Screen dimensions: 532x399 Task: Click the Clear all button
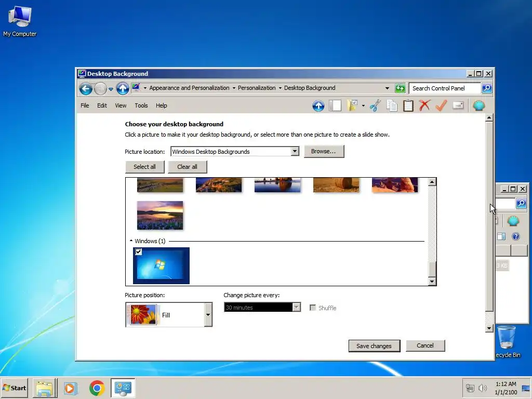click(x=187, y=167)
